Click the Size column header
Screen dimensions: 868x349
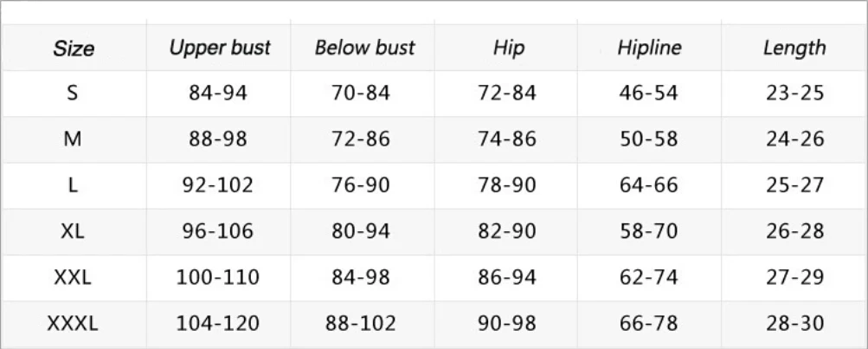(x=74, y=48)
